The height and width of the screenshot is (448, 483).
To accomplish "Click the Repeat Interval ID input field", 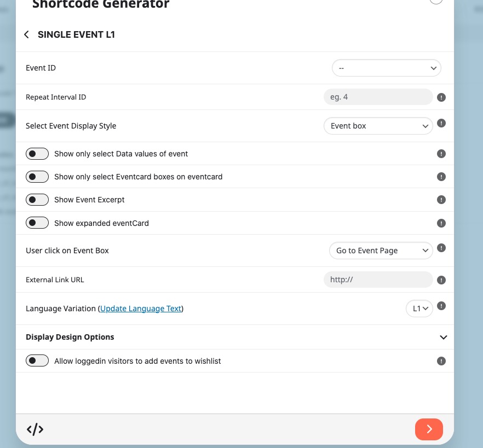I will [x=378, y=97].
